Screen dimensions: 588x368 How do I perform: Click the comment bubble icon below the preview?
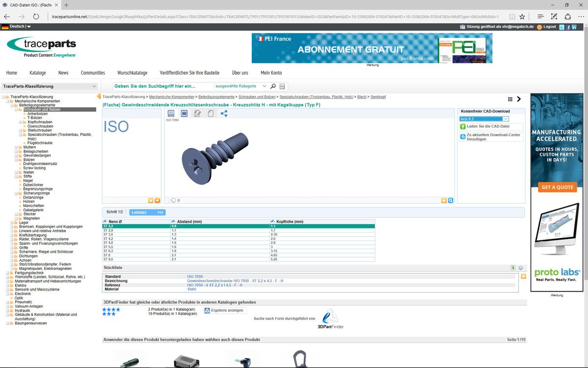pos(173,200)
